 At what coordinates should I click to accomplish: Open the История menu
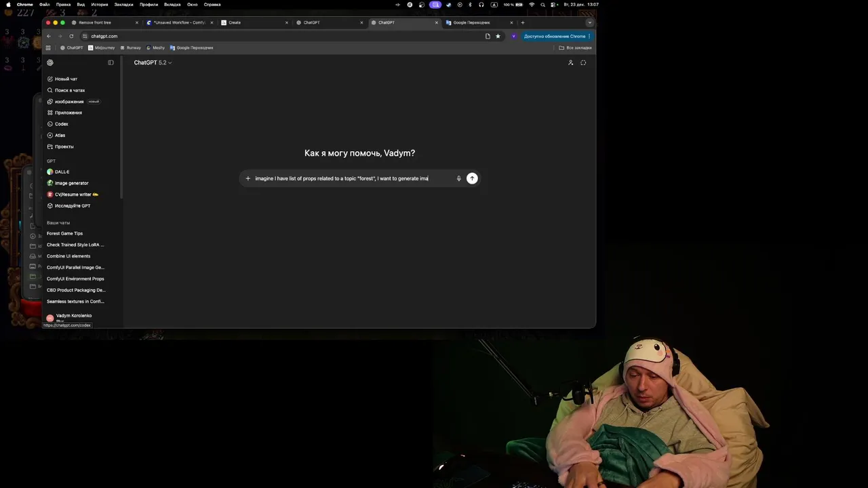[x=100, y=5]
